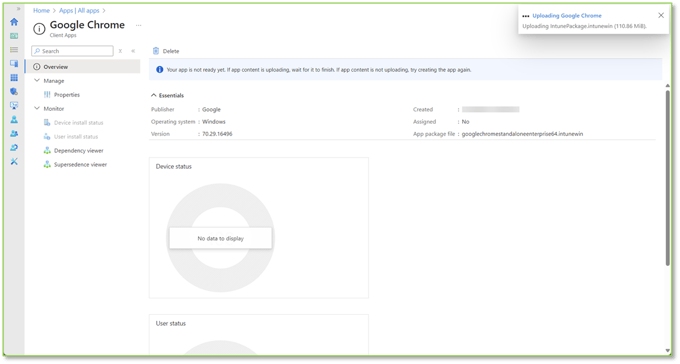Image resolution: width=680 pixels, height=364 pixels.
Task: Select Overview in the resource menu
Action: 82,67
